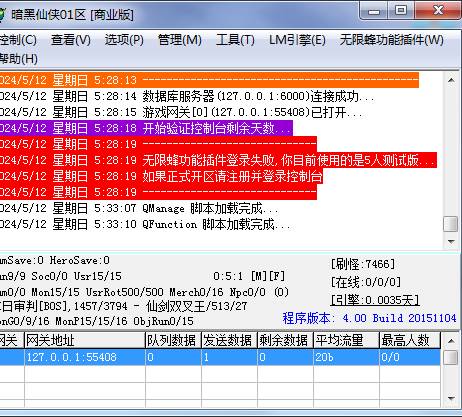Click the [刷怪:7466] status text
Viewport: 462px width, 417px height.
click(x=363, y=264)
